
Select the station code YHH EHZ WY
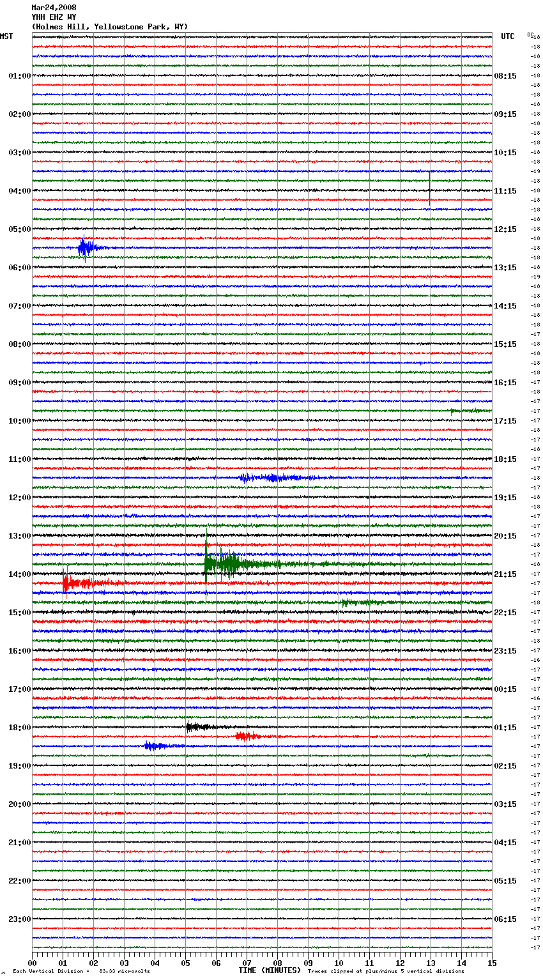point(54,17)
